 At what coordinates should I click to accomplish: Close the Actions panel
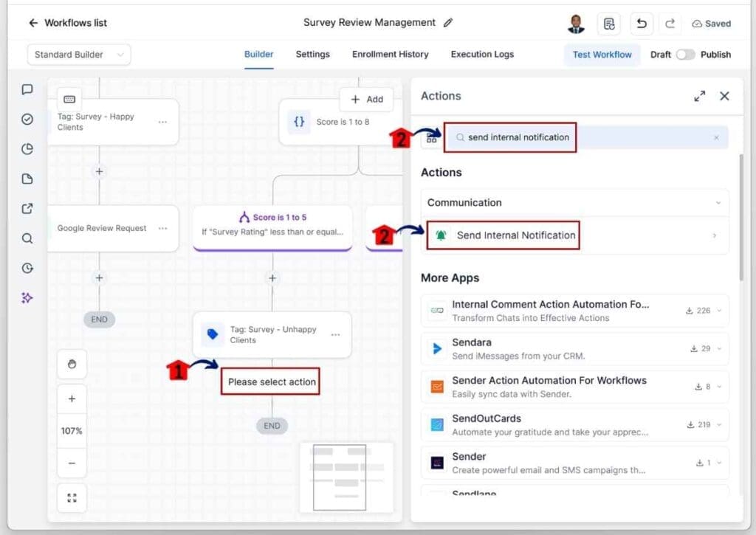pos(724,96)
